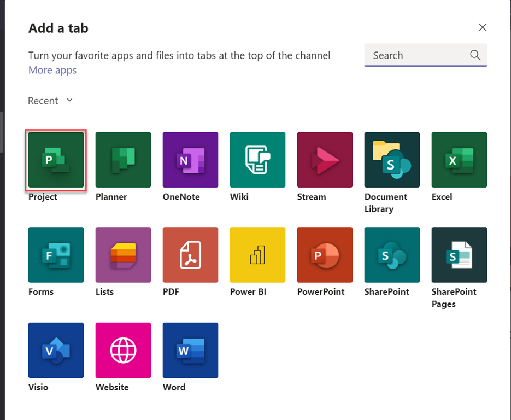
Task: Choose the Visio app tile
Action: (x=56, y=350)
